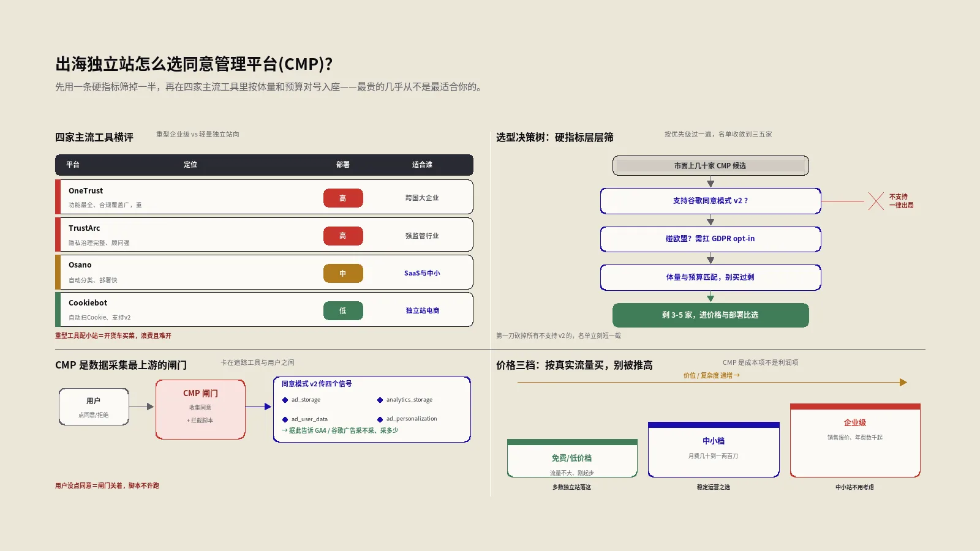Viewport: 980px width, 551px height.
Task: Click the '同意模式 v2 传四个信号' title
Action: pos(317,384)
